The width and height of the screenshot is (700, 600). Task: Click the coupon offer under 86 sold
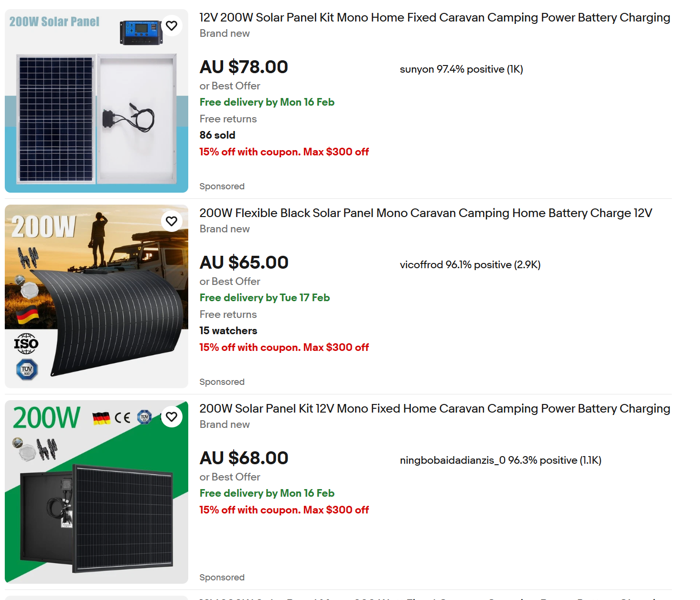point(284,152)
